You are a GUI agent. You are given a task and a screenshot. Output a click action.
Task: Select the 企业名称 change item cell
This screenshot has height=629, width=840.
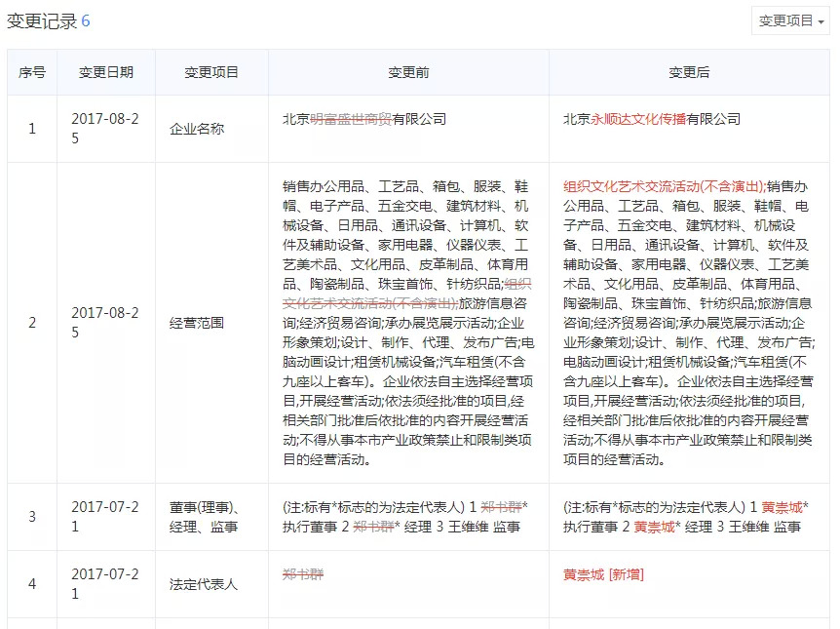[197, 129]
